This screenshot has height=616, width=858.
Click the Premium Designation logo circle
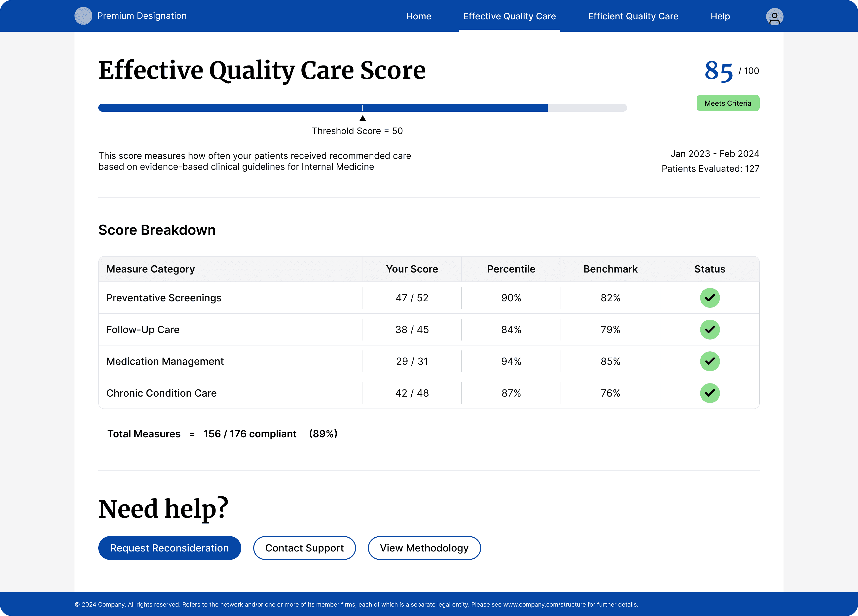point(83,16)
